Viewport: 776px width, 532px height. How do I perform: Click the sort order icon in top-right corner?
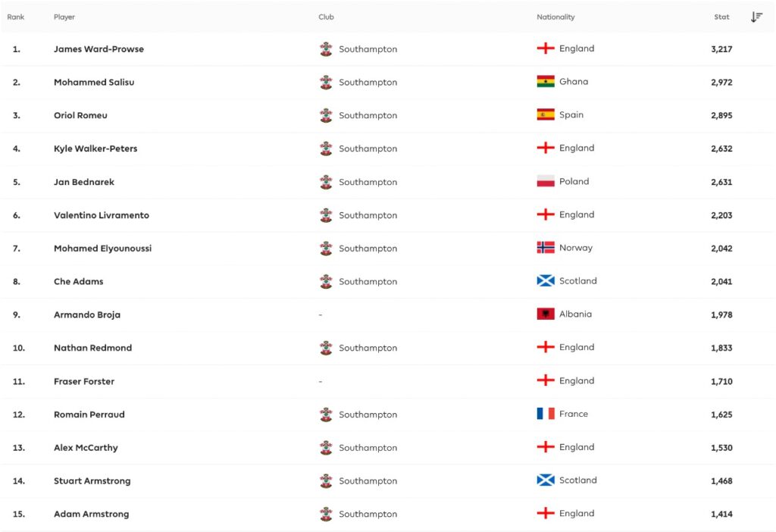click(x=756, y=16)
